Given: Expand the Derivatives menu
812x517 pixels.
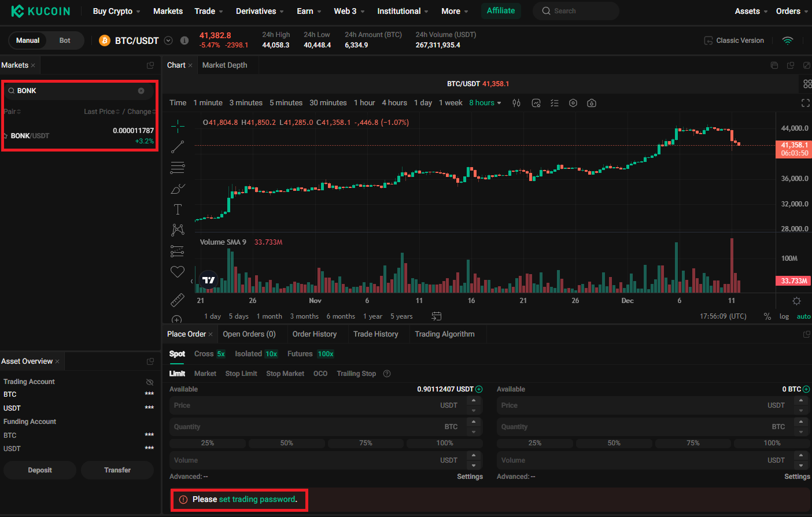Looking at the screenshot, I should point(260,11).
